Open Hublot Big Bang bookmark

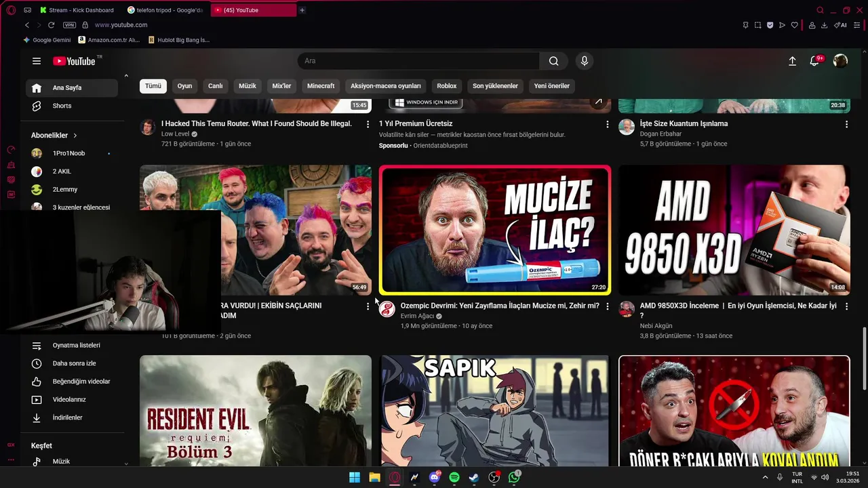(179, 40)
